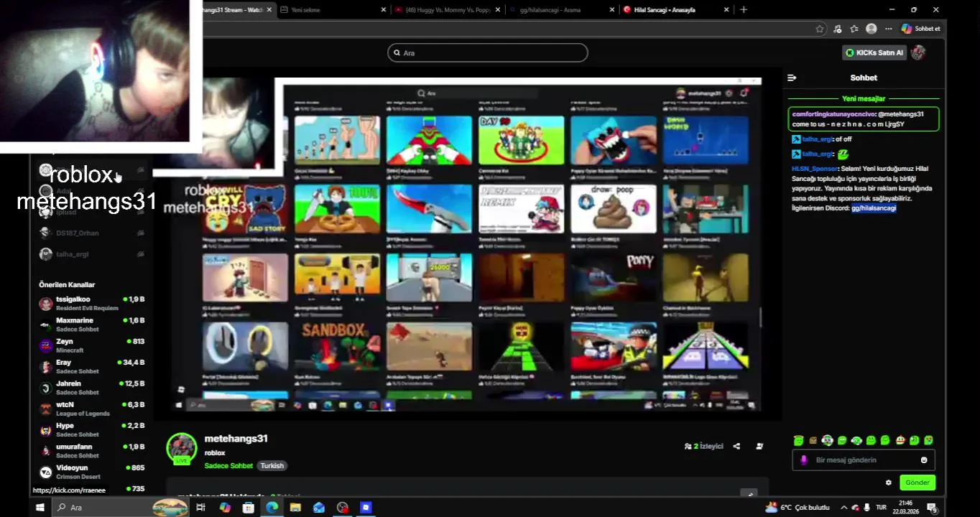Open browser favorites list icon
This screenshot has height=517, width=980.
854,29
